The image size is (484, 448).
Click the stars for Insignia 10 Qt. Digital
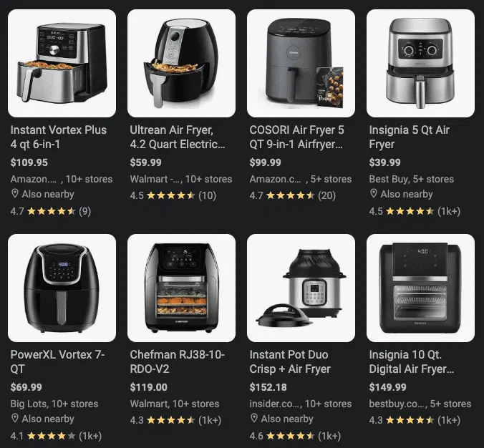click(410, 420)
